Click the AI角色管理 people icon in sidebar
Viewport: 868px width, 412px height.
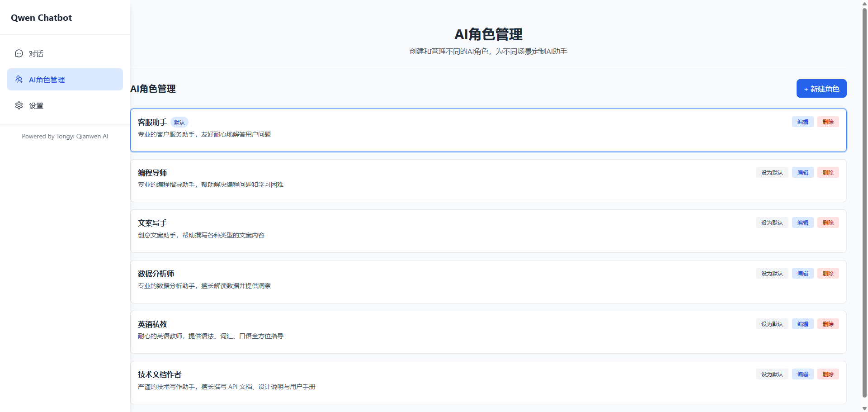coord(19,79)
